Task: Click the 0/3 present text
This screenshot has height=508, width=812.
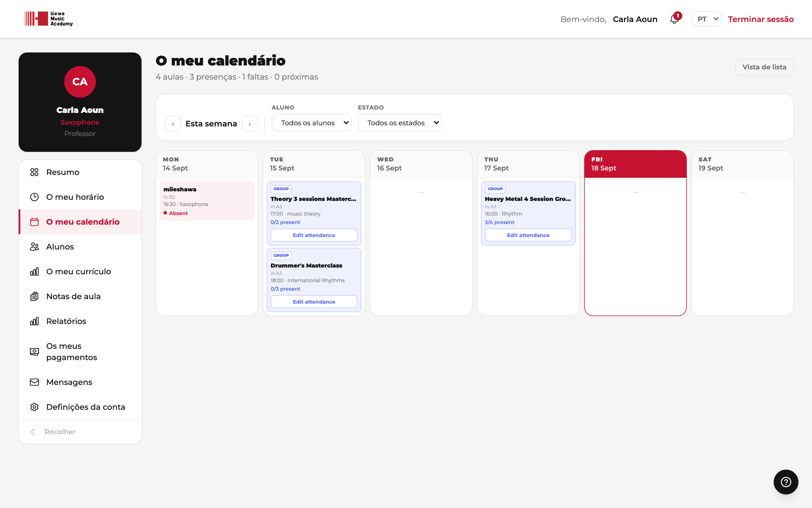Action: pos(285,289)
